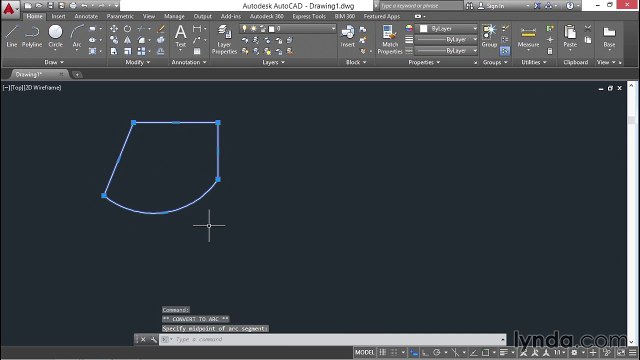Click the Save icon in quick access toolbar
This screenshot has width=640, height=360.
point(50,6)
